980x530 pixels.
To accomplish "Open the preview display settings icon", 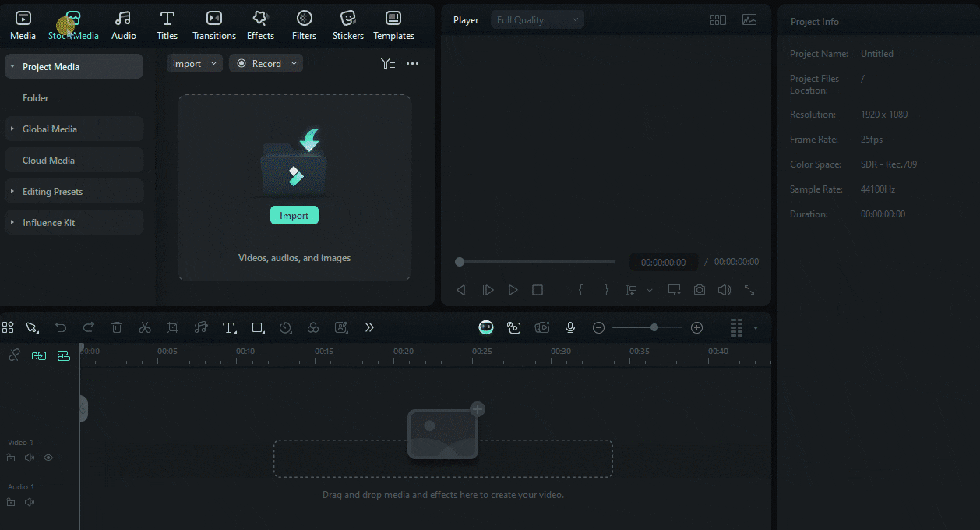I will (675, 290).
